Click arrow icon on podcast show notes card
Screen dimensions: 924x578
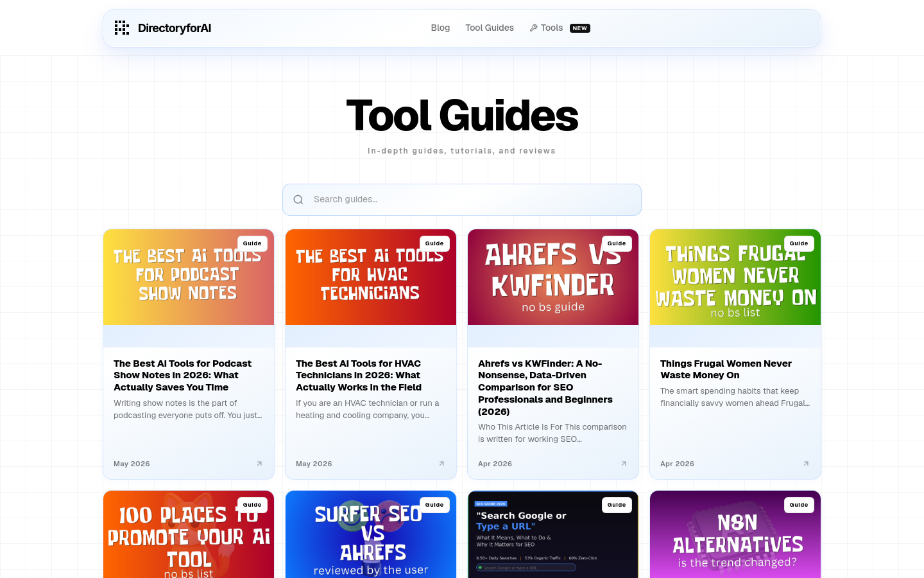click(259, 464)
